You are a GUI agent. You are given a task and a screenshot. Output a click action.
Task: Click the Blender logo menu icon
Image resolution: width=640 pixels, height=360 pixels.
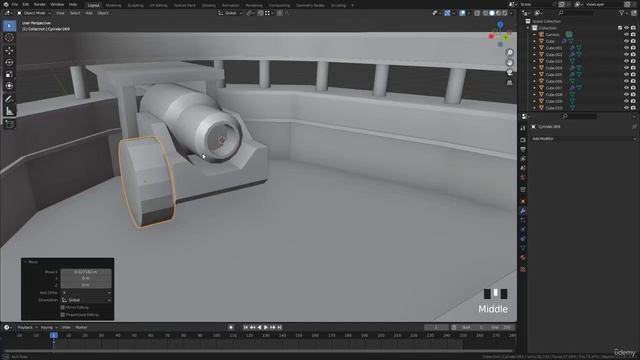point(6,4)
